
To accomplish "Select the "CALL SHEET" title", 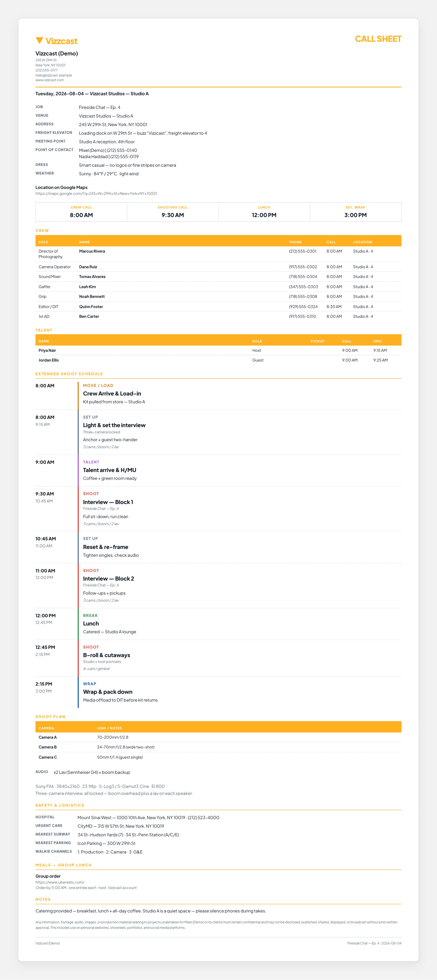I will coord(378,39).
